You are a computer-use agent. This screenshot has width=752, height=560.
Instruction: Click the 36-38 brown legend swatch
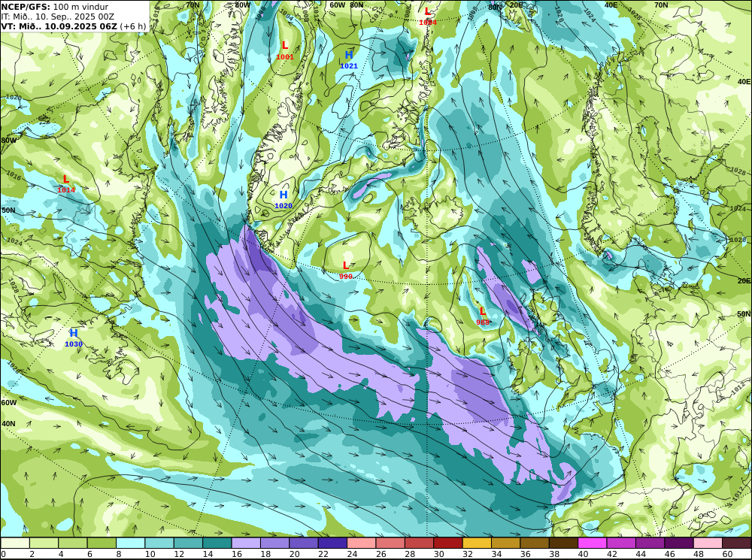(535, 543)
